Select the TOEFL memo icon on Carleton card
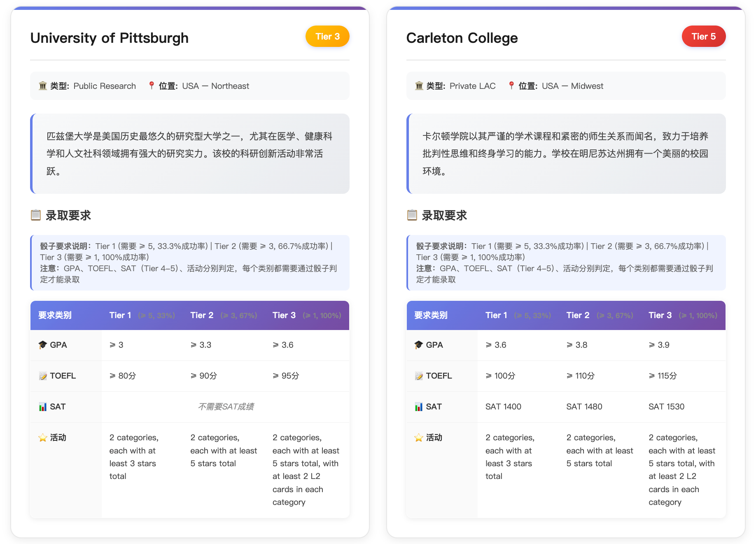756x544 pixels. [x=418, y=376]
